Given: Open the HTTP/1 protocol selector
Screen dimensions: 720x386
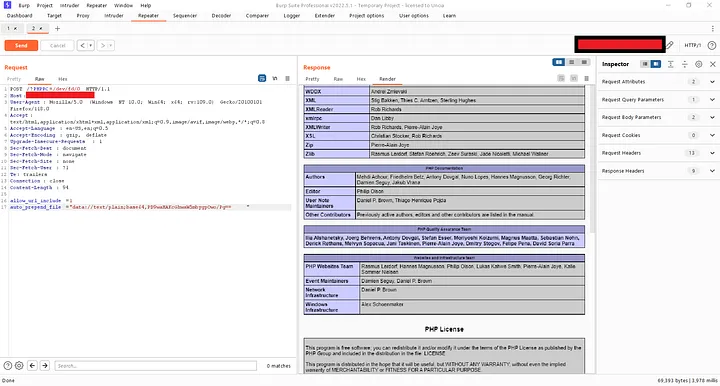Looking at the screenshot, I should tap(692, 45).
